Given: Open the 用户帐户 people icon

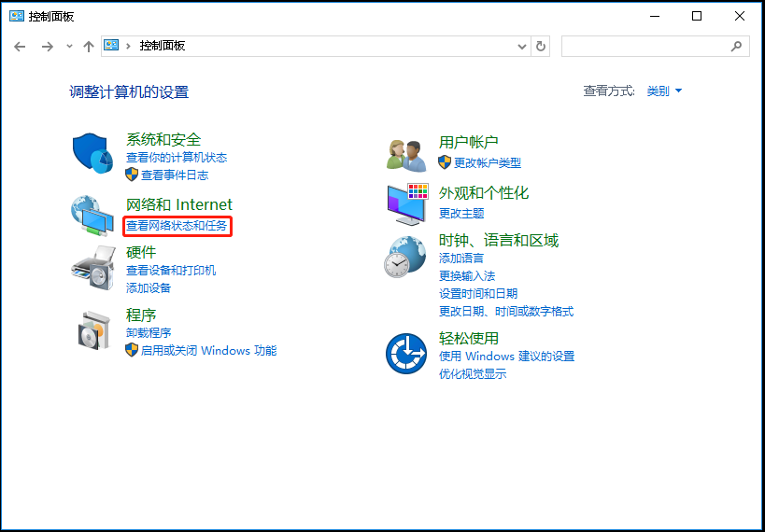Looking at the screenshot, I should [407, 155].
